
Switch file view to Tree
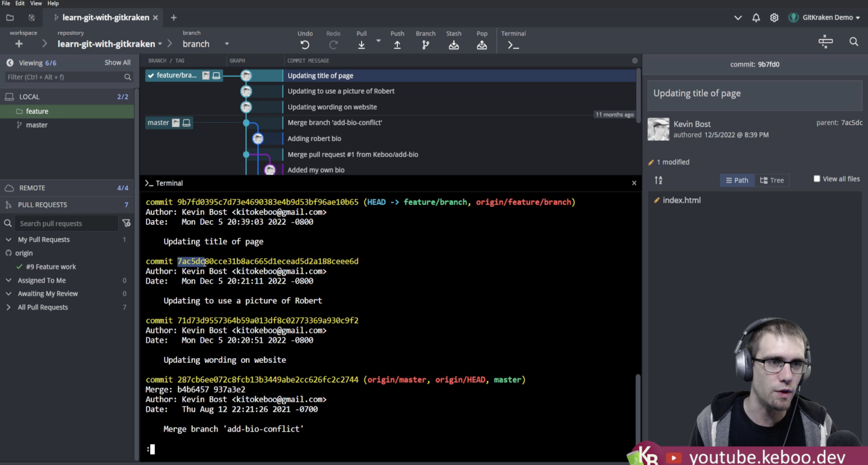(x=772, y=180)
